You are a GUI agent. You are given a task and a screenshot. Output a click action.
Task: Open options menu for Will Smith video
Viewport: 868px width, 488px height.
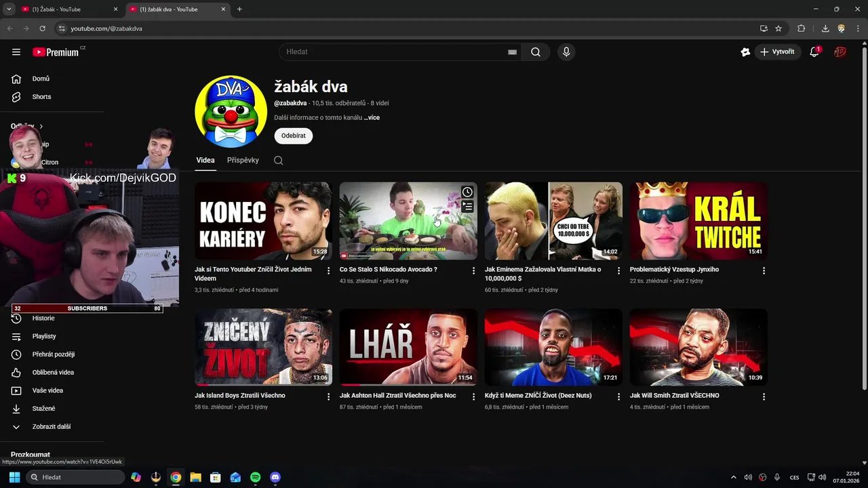pyautogui.click(x=764, y=396)
